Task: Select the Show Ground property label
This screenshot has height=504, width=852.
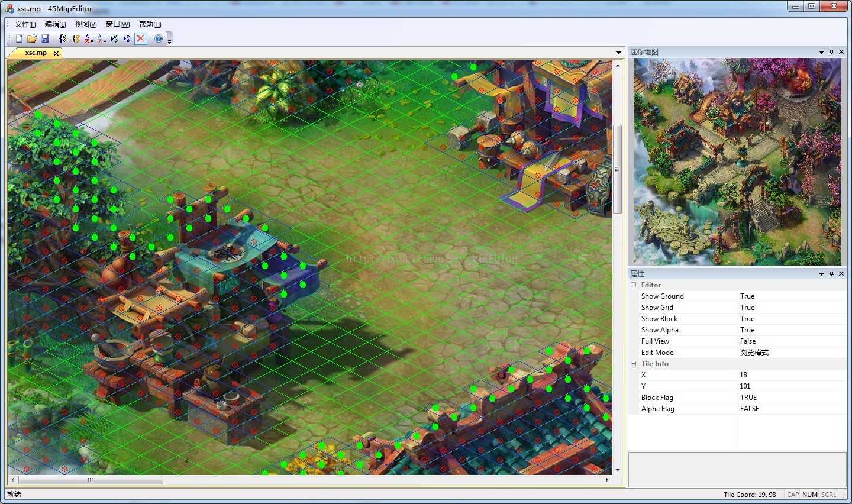Action: [662, 296]
